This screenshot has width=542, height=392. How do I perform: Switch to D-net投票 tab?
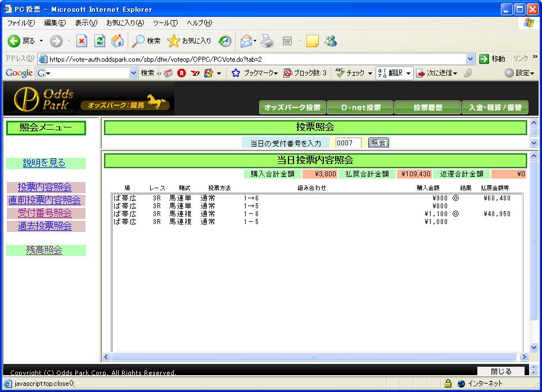click(x=360, y=107)
